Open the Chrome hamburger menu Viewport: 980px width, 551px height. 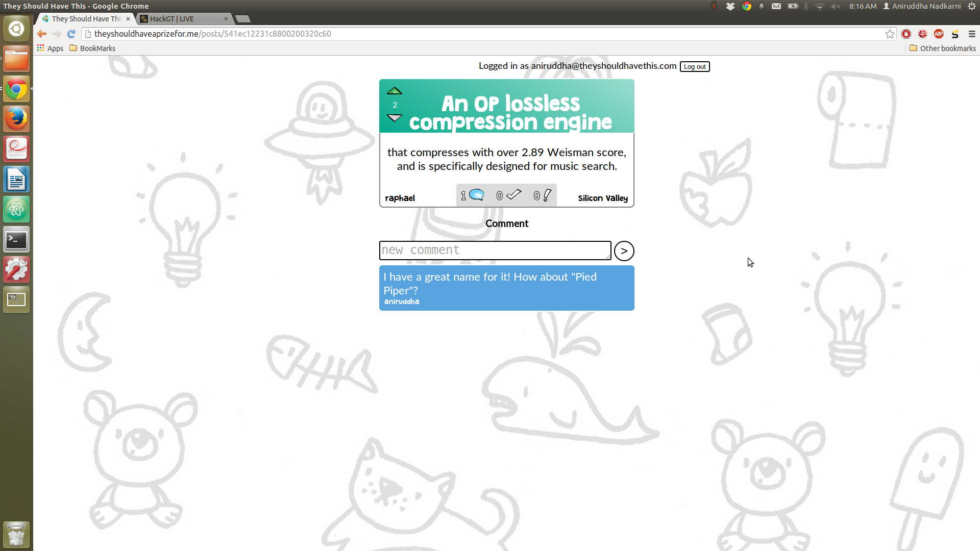tap(972, 34)
